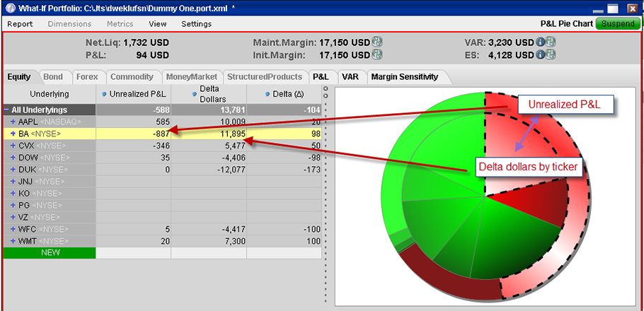The height and width of the screenshot is (311, 644).
Task: Click the blue dot in Unrealized P&L header
Action: [x=105, y=95]
